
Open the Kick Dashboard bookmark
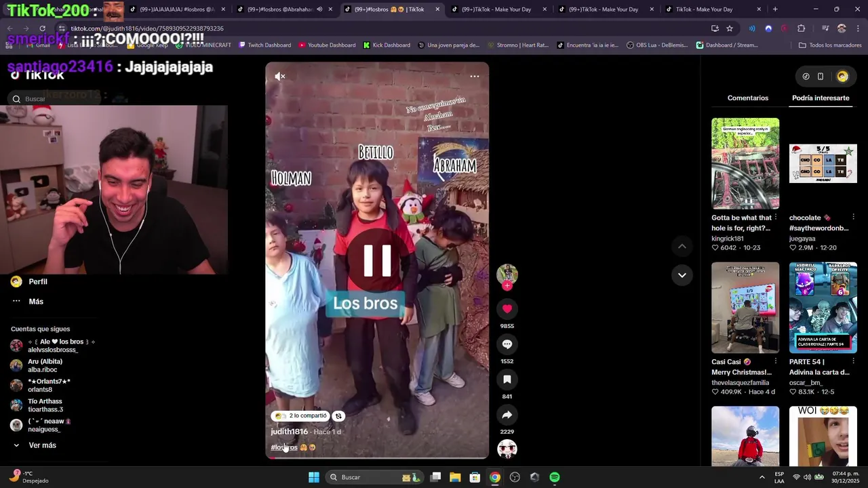(387, 45)
